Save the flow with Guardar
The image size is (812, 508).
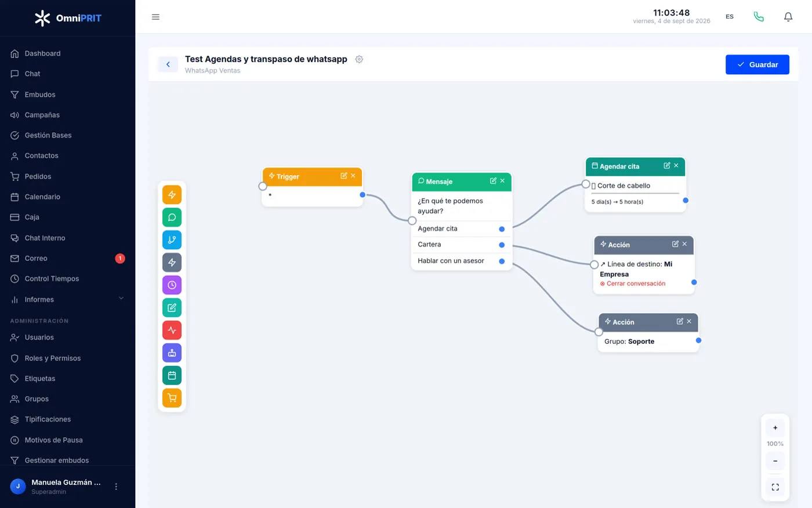757,64
